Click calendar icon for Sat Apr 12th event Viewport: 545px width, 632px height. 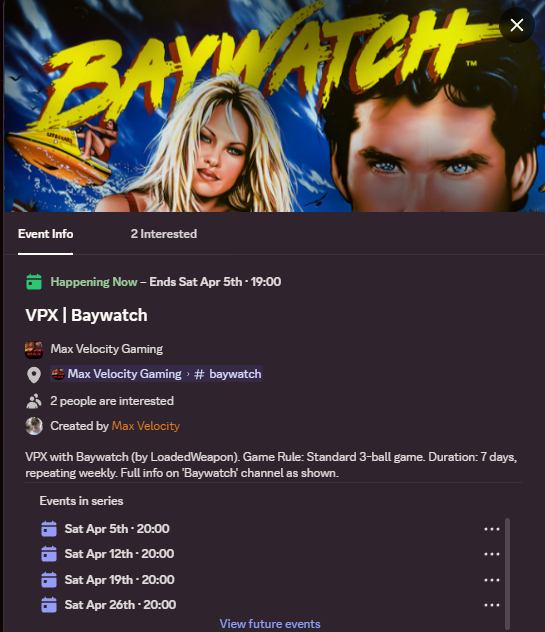49,554
